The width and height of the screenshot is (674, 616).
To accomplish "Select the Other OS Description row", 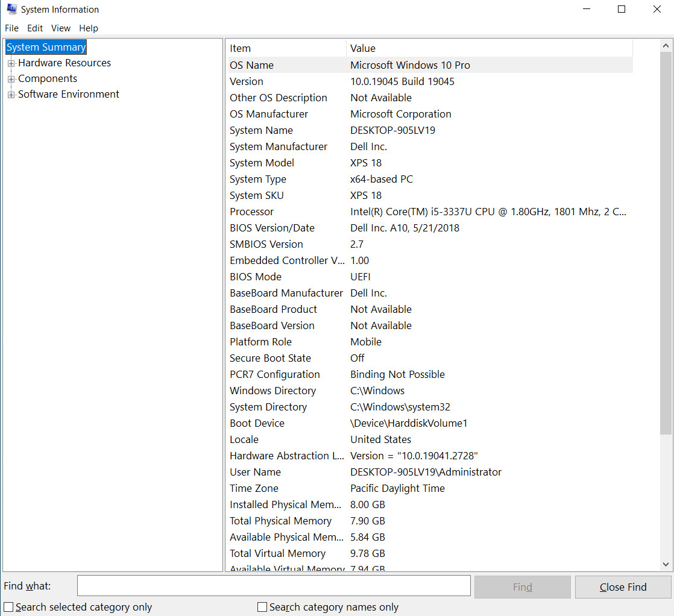I will (430, 98).
